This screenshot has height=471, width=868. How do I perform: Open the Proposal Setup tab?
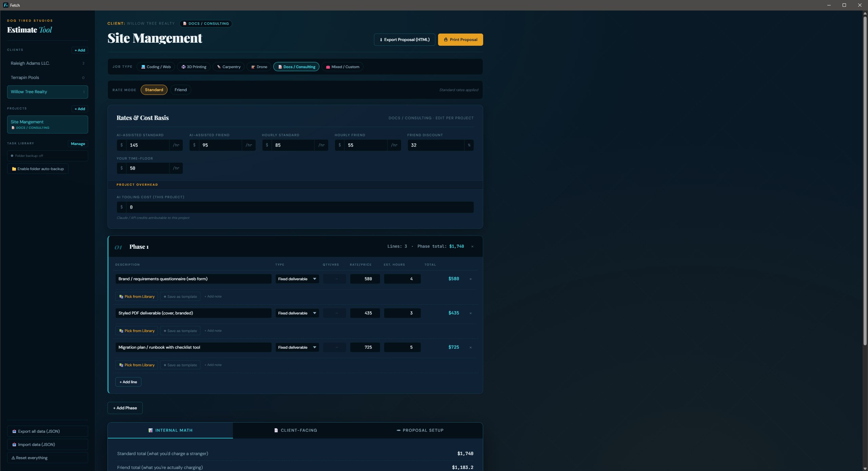point(420,430)
